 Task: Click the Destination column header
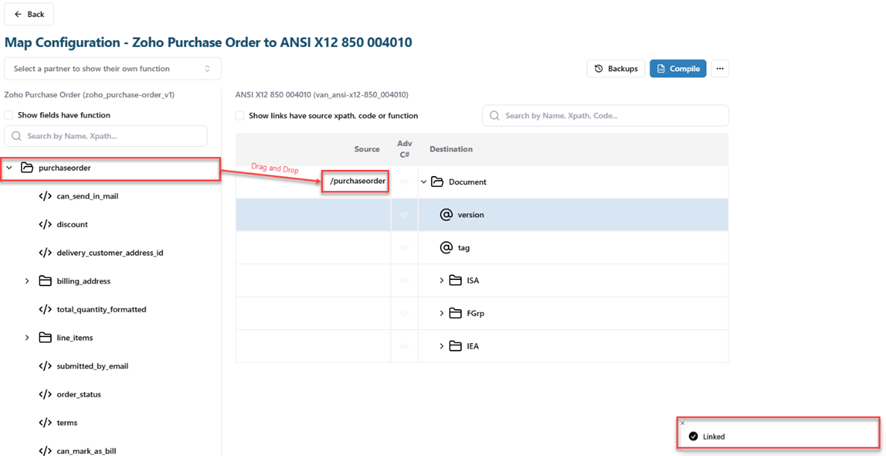coord(451,149)
